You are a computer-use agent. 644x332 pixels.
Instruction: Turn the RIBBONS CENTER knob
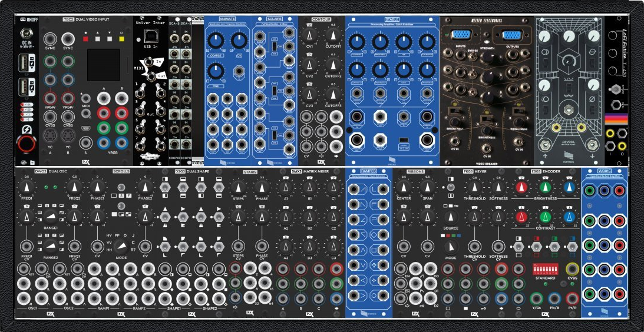point(404,188)
